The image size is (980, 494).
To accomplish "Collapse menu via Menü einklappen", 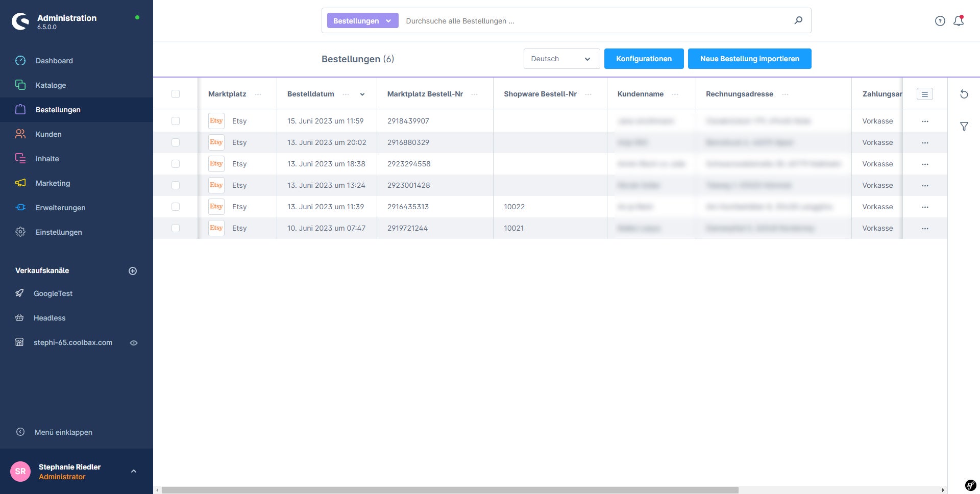I will (x=63, y=432).
